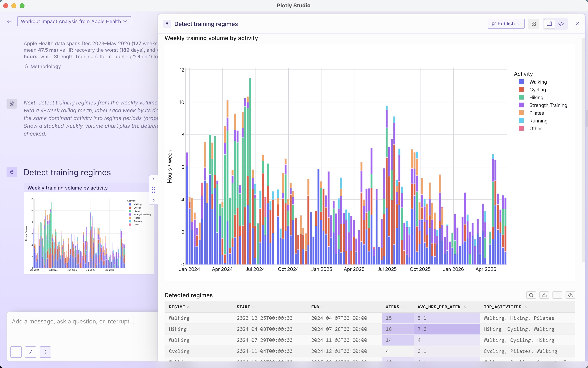Open the more options menu below the message box

(x=45, y=352)
